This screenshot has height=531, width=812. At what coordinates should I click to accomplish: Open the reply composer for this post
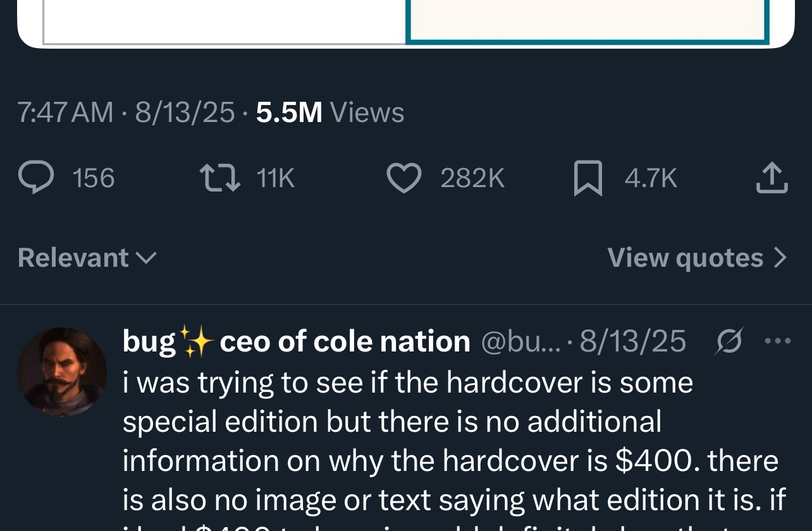click(35, 178)
